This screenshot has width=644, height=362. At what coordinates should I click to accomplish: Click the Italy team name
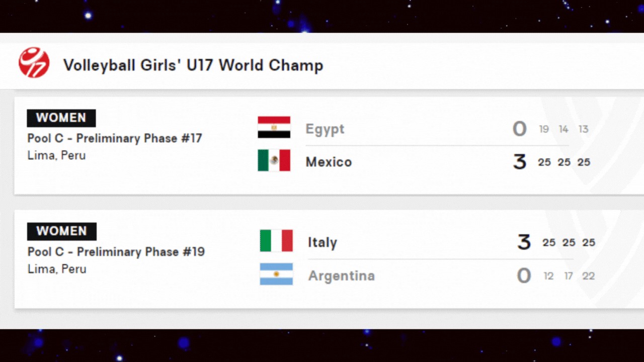(323, 242)
